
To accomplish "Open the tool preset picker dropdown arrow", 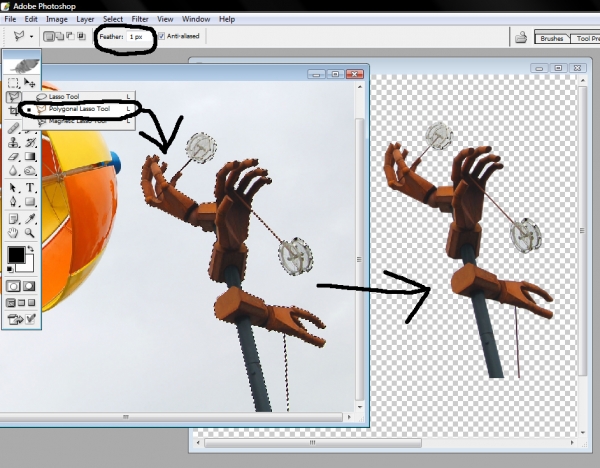I will pos(31,37).
